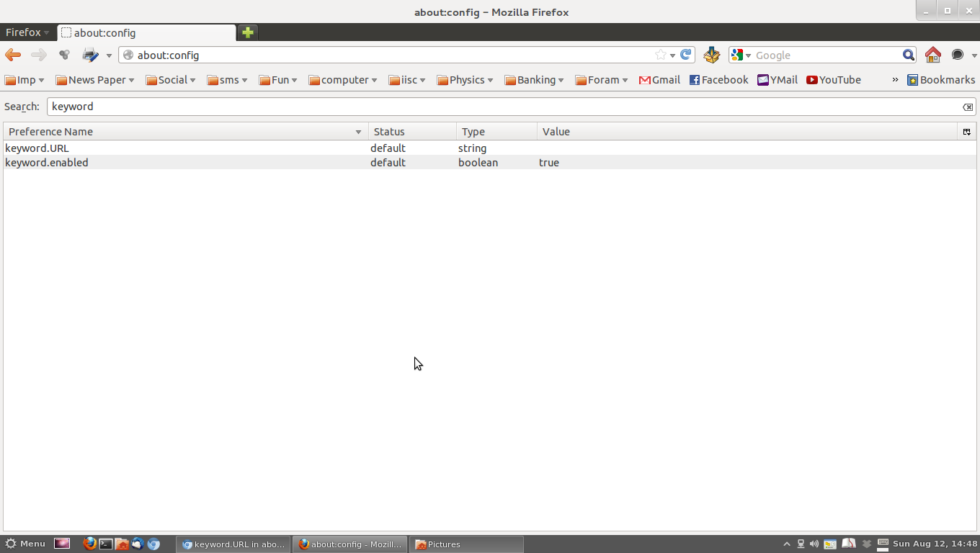Screen dimensions: 980x553
Task: Open the News Paper bookmarks folder
Action: 95,80
